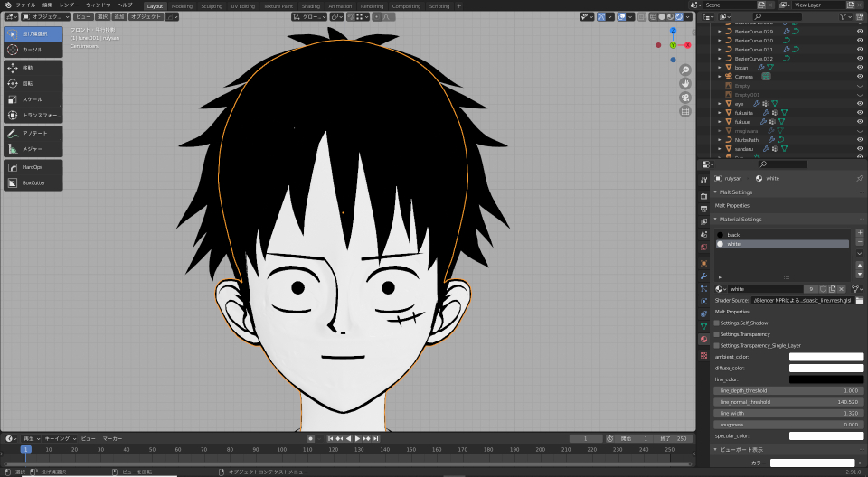Switch to the Shading workspace tab
Screen dimensions: 868x477
310,6
